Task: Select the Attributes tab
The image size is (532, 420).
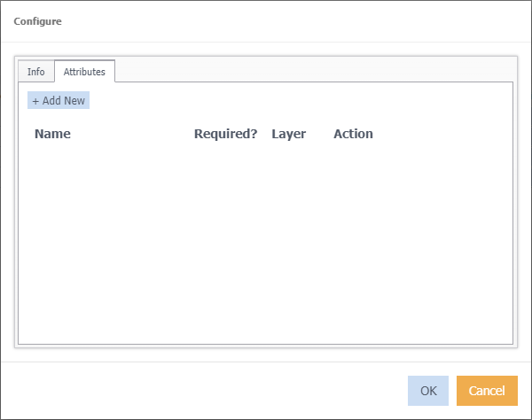Action: (x=84, y=72)
